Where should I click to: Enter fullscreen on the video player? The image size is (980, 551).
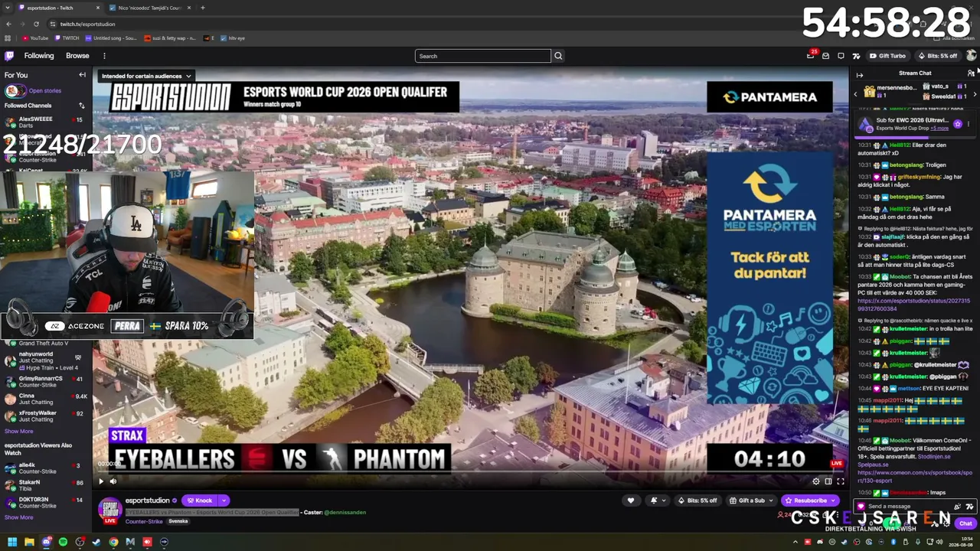pyautogui.click(x=841, y=481)
